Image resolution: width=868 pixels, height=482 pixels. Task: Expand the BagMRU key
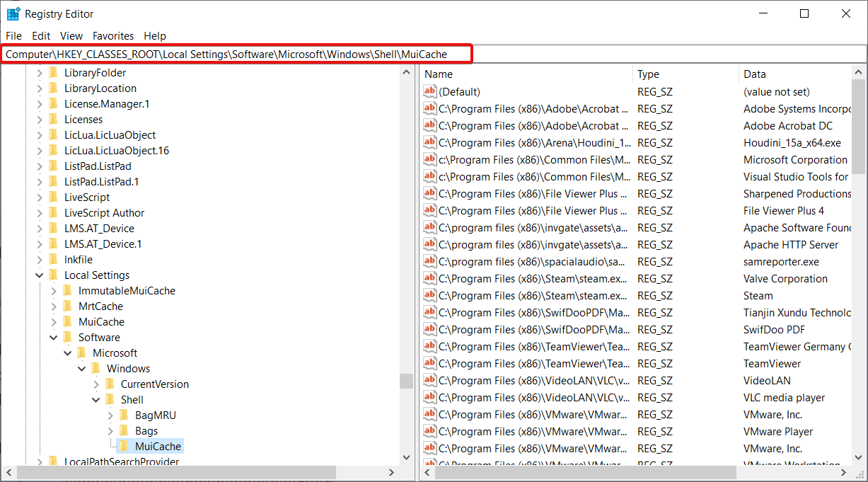coord(110,415)
